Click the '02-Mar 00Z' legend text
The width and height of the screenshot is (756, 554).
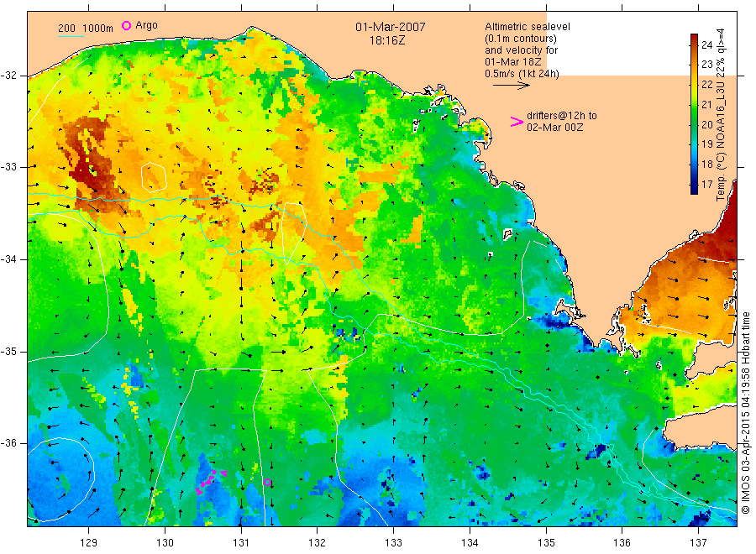point(554,128)
